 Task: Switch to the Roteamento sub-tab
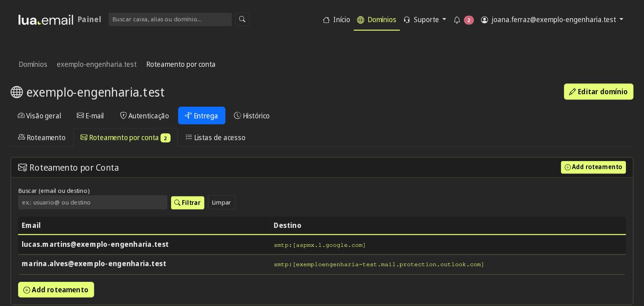pos(42,138)
